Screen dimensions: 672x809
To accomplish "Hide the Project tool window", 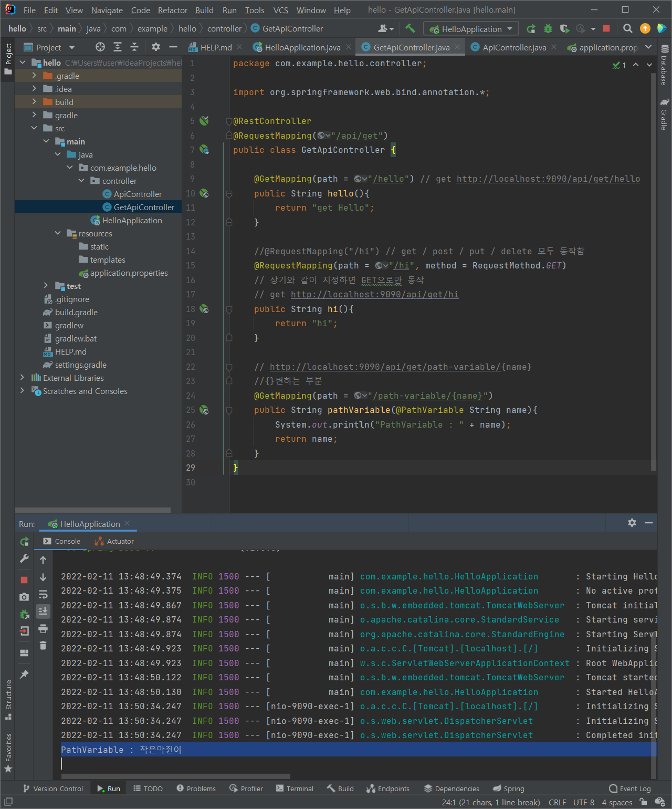I will (x=173, y=47).
